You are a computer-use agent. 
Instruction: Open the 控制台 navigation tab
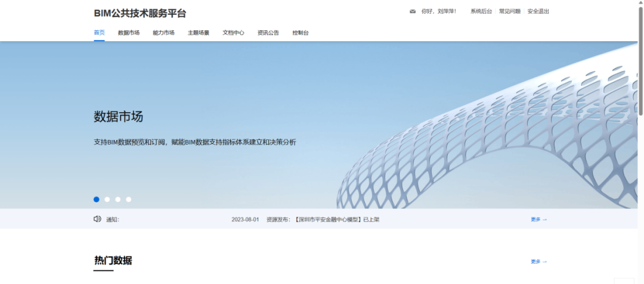pyautogui.click(x=301, y=33)
